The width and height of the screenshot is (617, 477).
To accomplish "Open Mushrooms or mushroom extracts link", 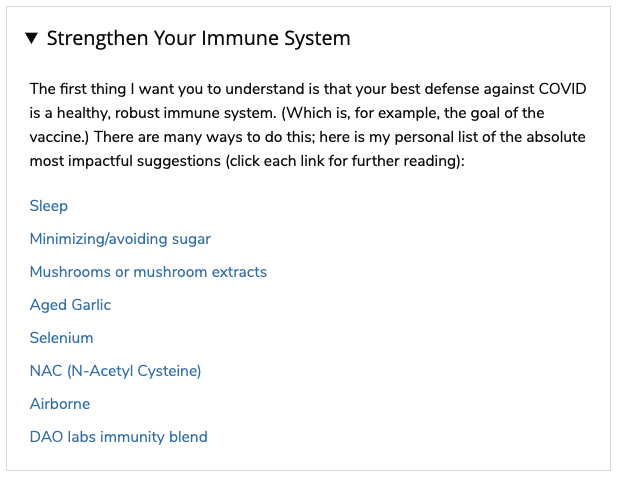I will 148,272.
